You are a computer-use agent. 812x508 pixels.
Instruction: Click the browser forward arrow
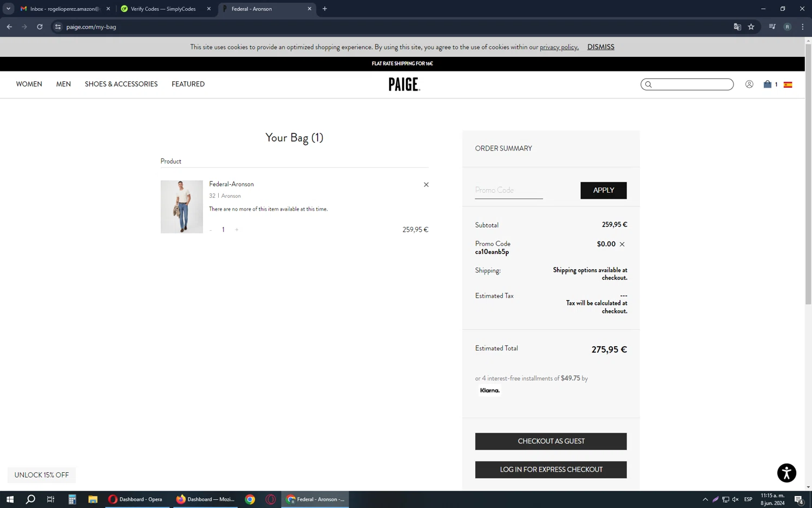click(24, 27)
